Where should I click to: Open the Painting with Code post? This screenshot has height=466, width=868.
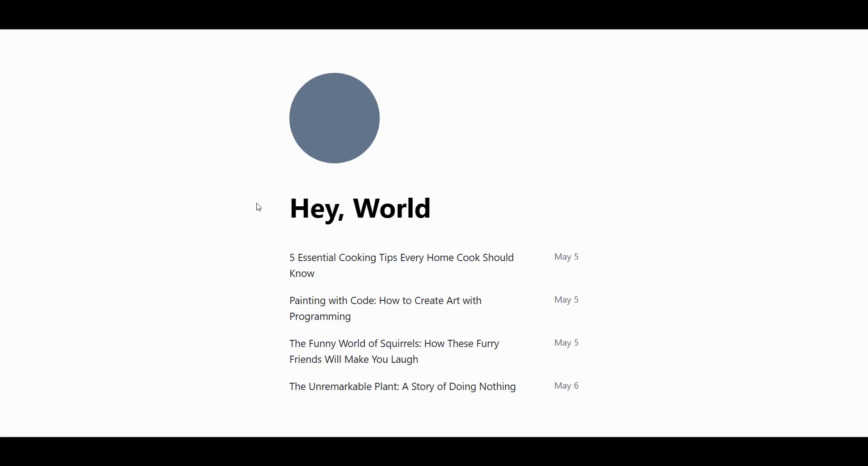pos(385,308)
